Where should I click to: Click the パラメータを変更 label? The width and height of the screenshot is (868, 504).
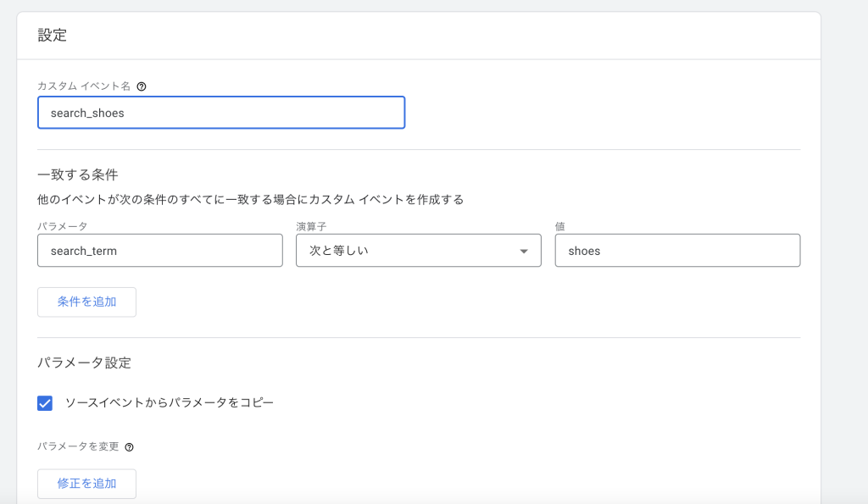click(78, 447)
